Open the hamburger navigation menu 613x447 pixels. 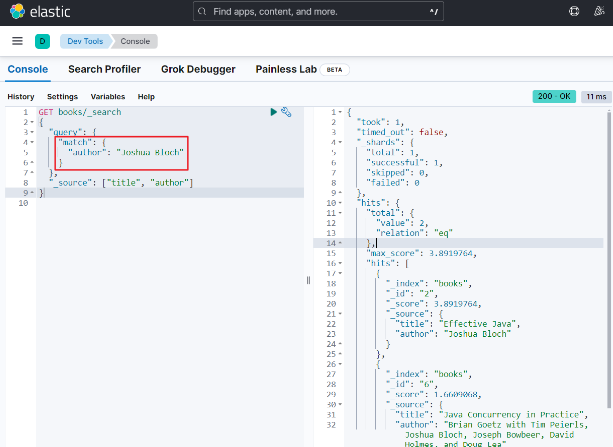(17, 41)
